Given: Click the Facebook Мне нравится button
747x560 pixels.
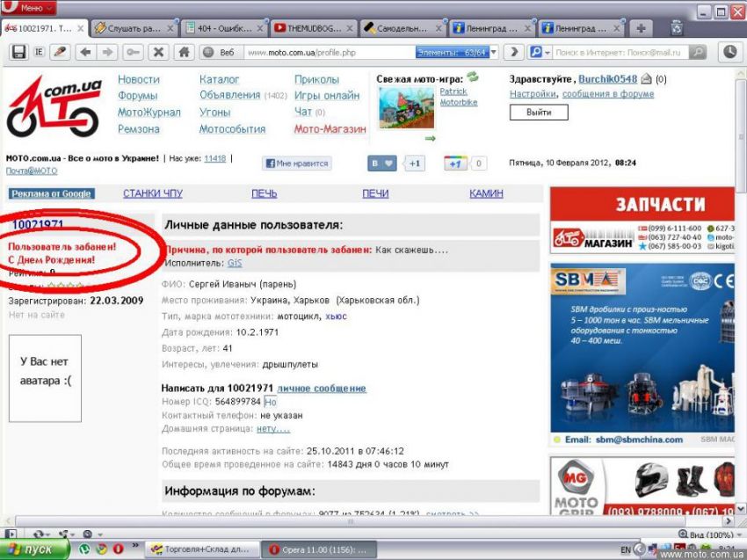Looking at the screenshot, I should point(297,164).
